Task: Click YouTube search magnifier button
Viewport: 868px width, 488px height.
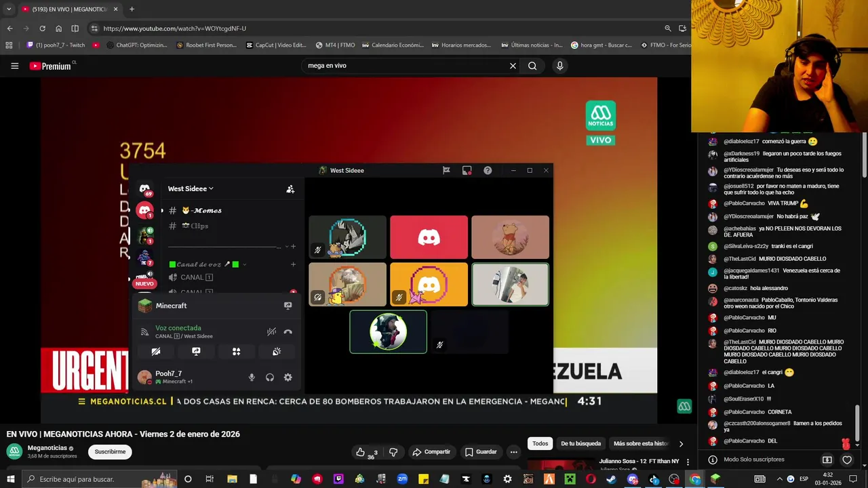Action: point(532,66)
